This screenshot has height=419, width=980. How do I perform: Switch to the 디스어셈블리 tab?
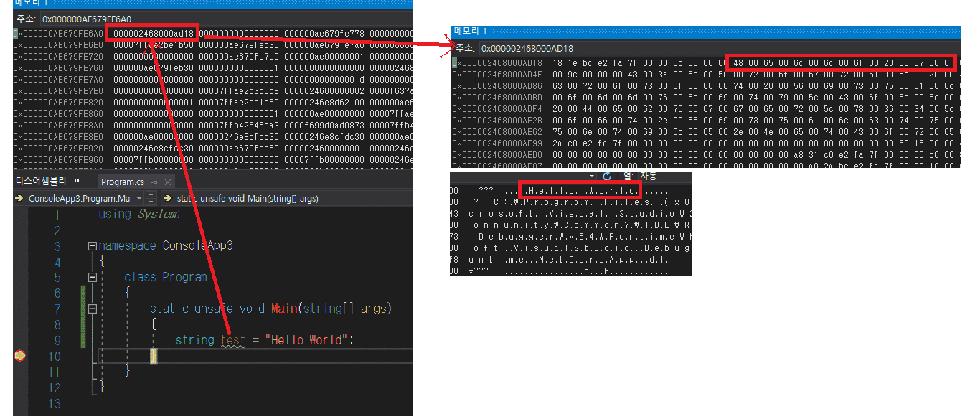point(42,182)
